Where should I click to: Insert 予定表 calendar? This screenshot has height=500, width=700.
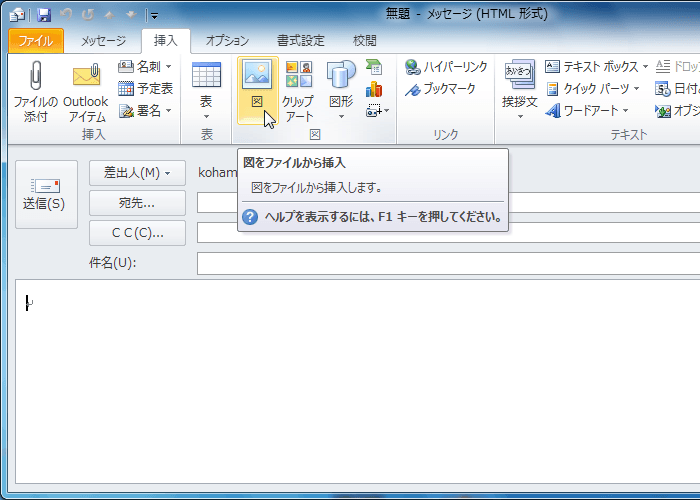tap(145, 88)
